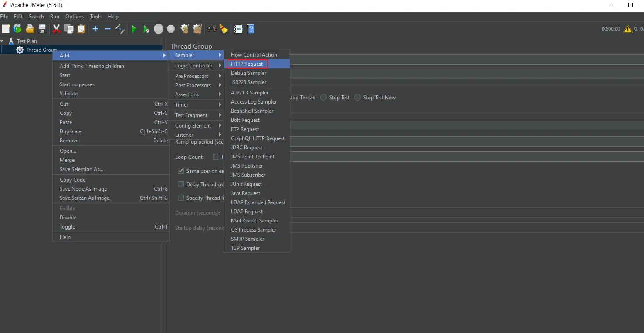644x333 pixels.
Task: Expand the Logic Controller submenu
Action: pos(196,66)
